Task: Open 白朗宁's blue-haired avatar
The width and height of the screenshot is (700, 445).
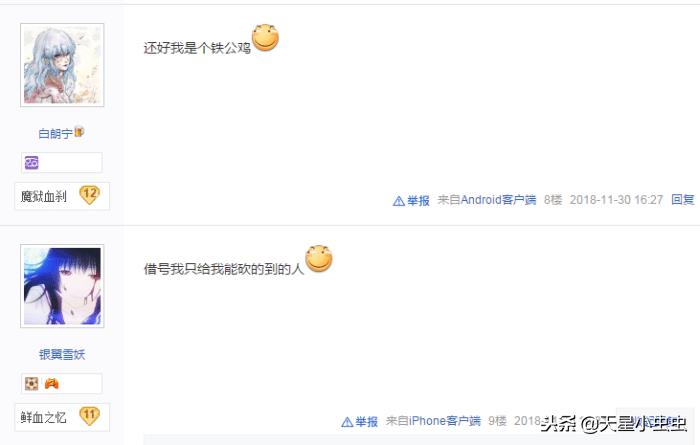Action: pyautogui.click(x=62, y=65)
